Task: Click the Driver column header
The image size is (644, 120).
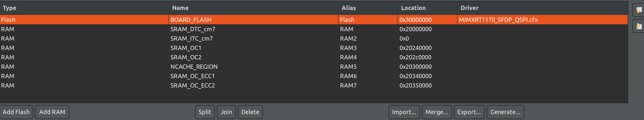Action: pyautogui.click(x=469, y=8)
